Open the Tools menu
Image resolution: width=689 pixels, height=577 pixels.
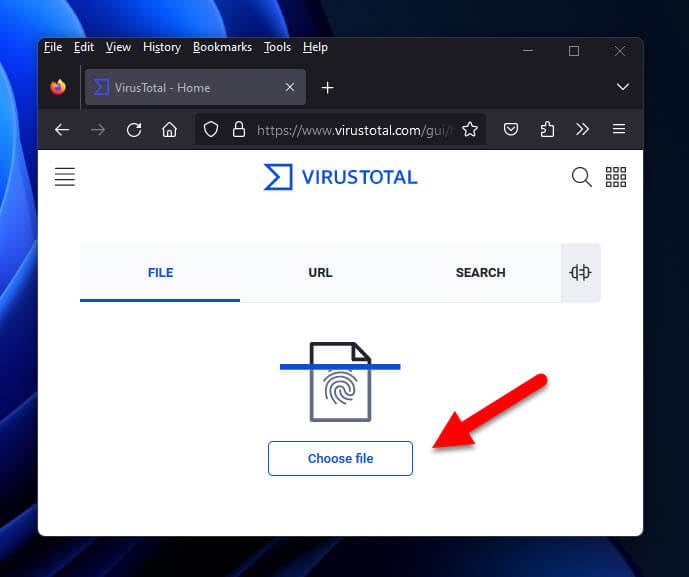pos(277,47)
